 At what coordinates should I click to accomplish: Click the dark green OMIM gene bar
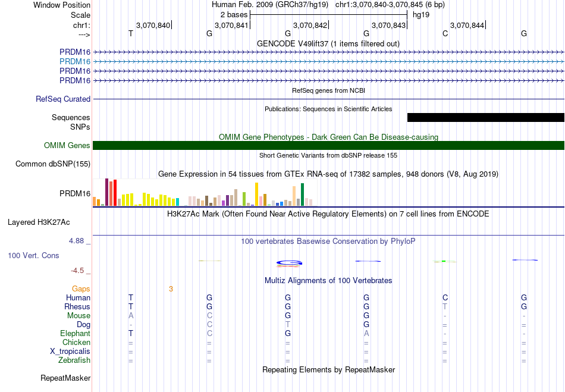point(329,145)
